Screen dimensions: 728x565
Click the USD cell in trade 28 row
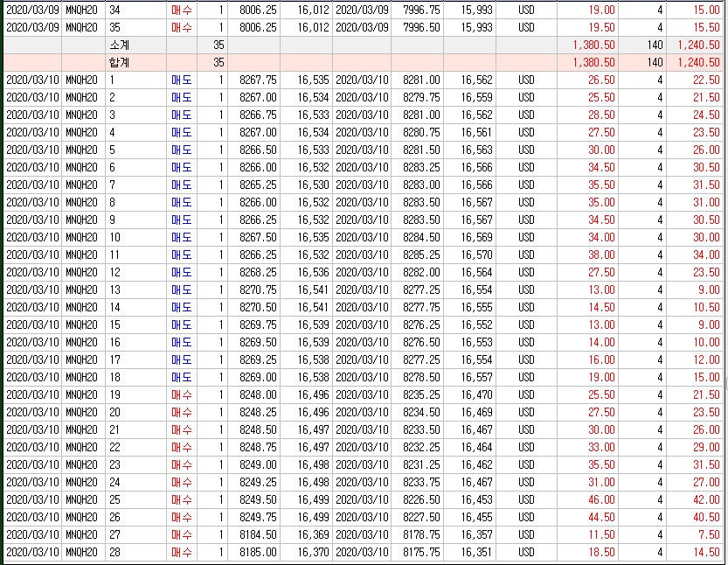tap(526, 553)
